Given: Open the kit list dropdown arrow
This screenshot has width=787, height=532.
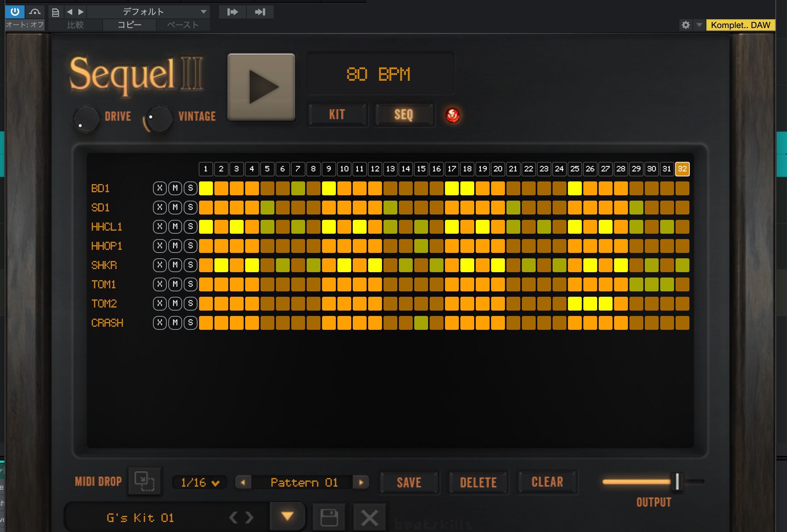Looking at the screenshot, I should coord(287,516).
